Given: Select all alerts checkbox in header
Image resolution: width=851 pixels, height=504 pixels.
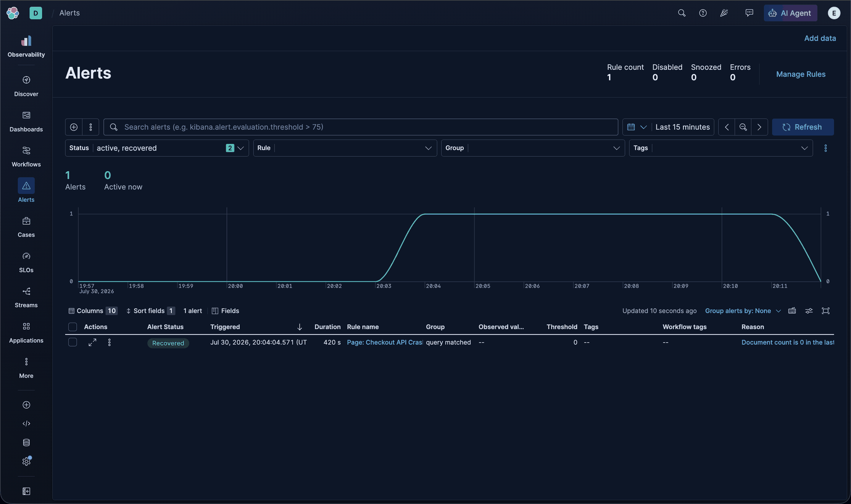Looking at the screenshot, I should (73, 327).
